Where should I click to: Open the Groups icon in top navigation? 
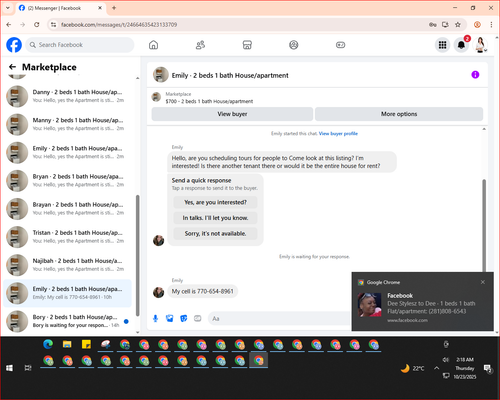(x=294, y=45)
